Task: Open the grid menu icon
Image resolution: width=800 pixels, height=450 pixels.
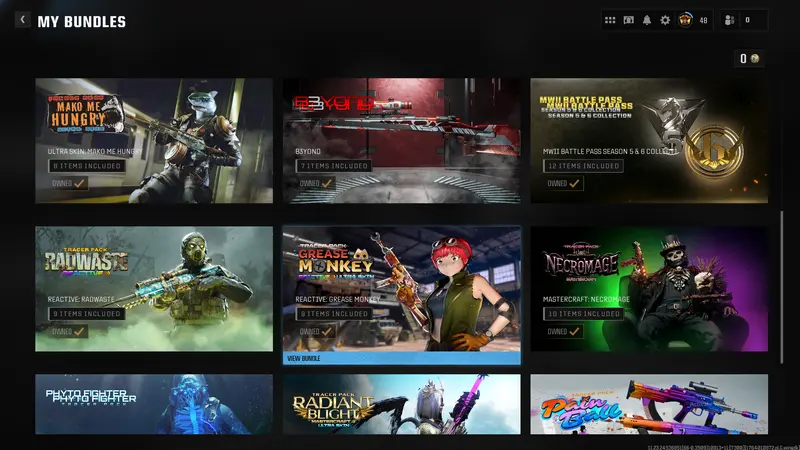Action: (610, 20)
